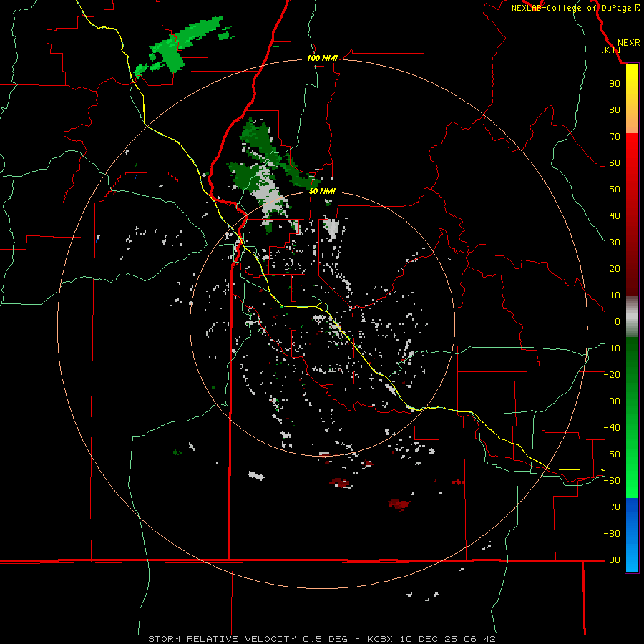This screenshot has height=644, width=644.
Task: Click the -50 scale value
Action: 612,454
